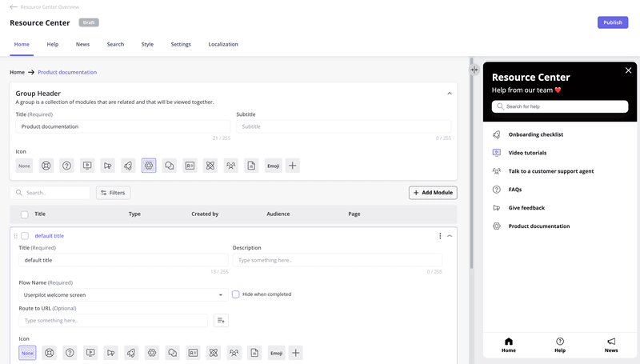Choose people icon in Group Header

tap(231, 166)
